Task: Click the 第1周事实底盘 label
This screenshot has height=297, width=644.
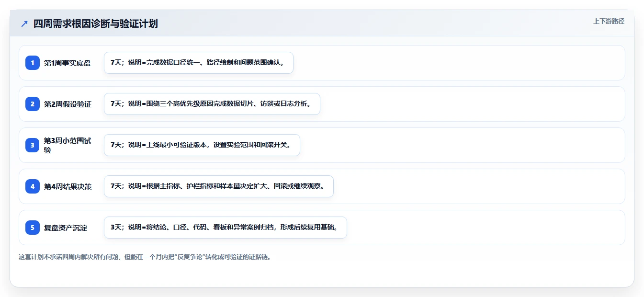Action: 68,63
